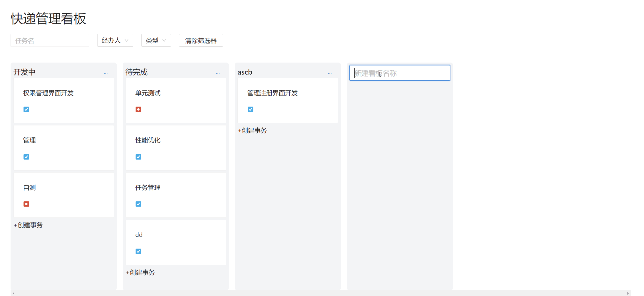Toggle the checkbox on dd card
The image size is (644, 296).
[x=138, y=251]
